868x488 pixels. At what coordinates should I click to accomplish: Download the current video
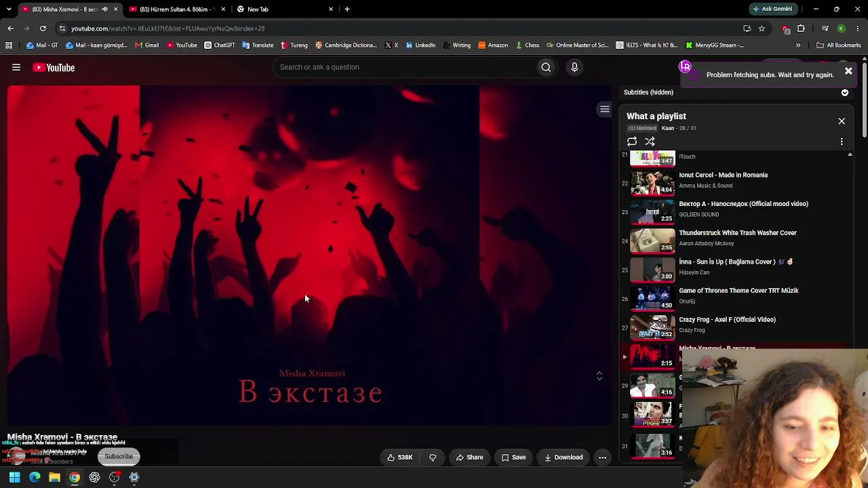[564, 457]
